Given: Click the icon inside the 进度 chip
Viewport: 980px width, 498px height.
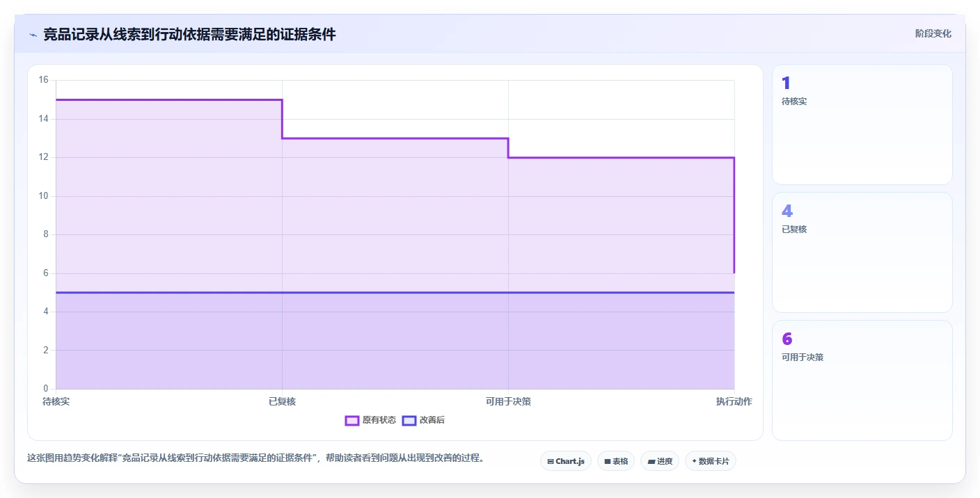Looking at the screenshot, I should tap(651, 461).
